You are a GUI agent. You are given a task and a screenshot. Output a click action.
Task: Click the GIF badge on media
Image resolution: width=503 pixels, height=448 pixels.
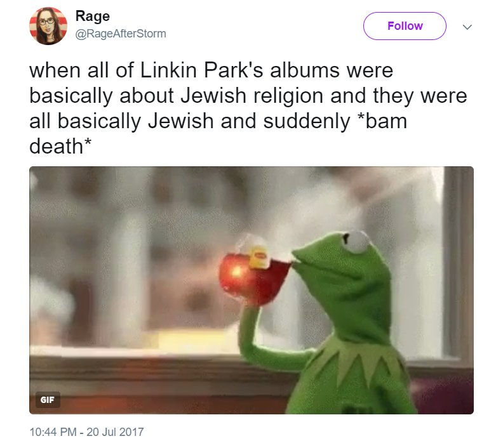tap(48, 400)
